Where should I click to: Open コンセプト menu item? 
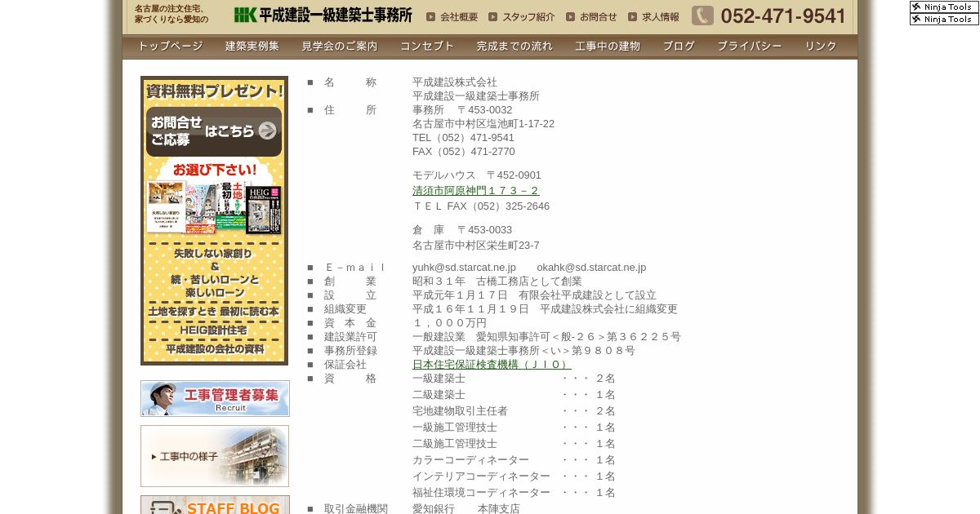(427, 47)
